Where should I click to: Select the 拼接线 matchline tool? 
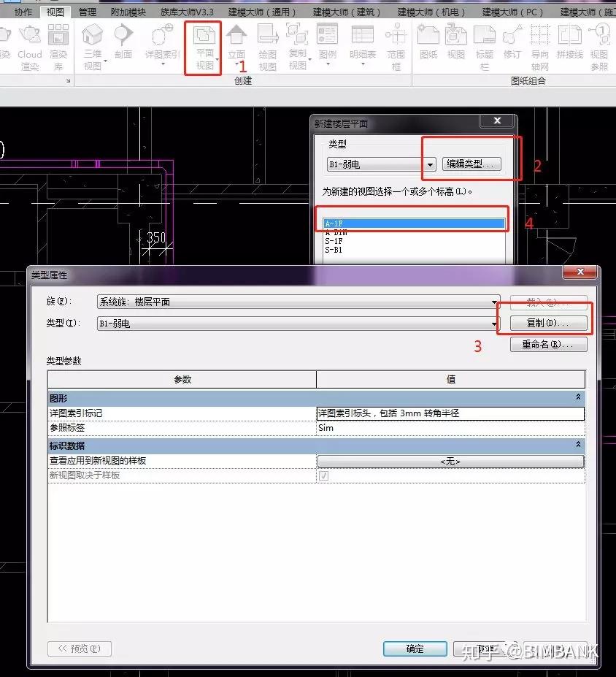coord(570,42)
